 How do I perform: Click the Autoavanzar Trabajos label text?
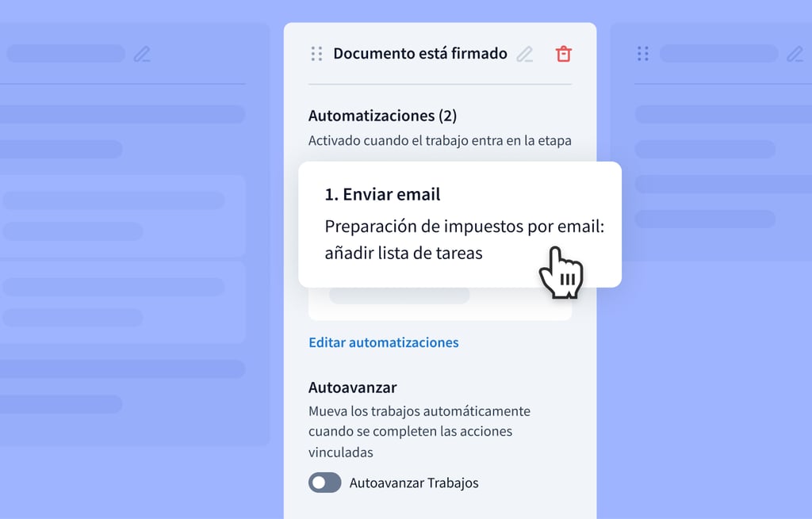click(x=414, y=483)
